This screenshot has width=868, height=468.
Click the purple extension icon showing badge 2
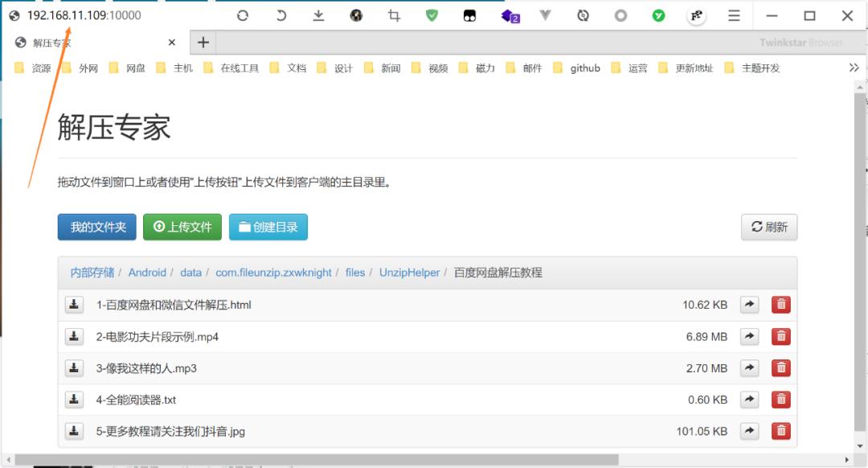click(x=509, y=15)
